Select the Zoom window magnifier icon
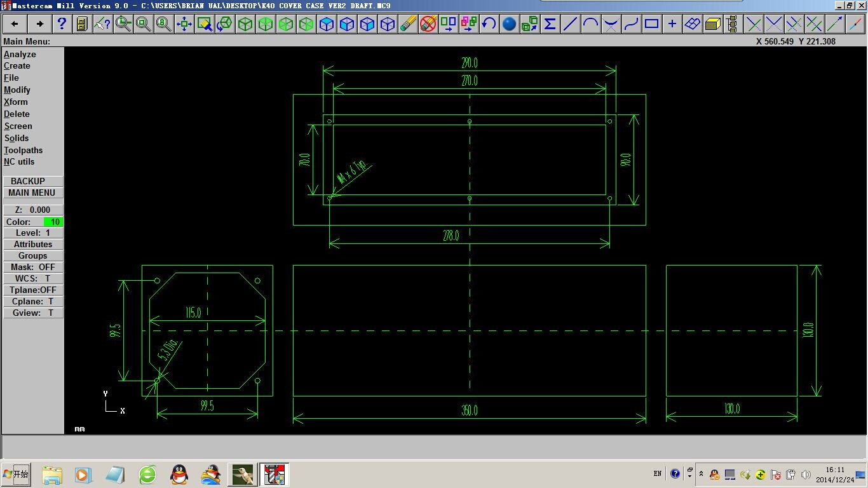 pyautogui.click(x=123, y=24)
